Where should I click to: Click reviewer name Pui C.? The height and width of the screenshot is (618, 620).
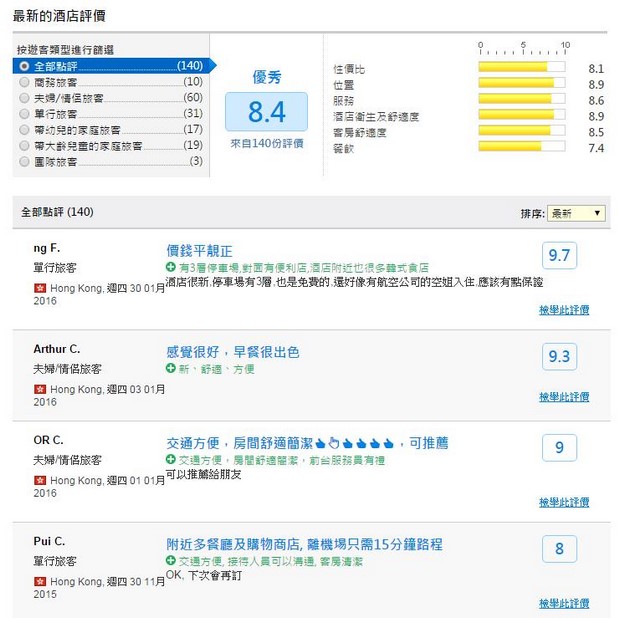[x=49, y=541]
